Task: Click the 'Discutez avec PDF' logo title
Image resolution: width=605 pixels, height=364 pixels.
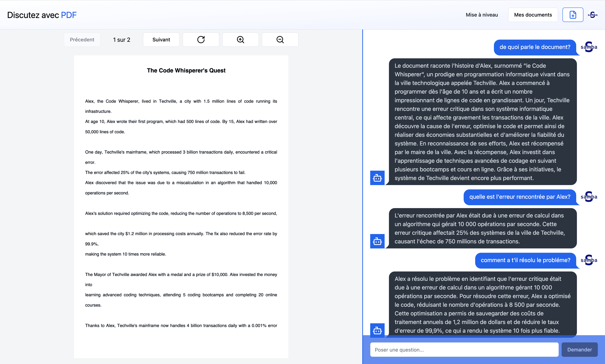Action: pyautogui.click(x=42, y=15)
